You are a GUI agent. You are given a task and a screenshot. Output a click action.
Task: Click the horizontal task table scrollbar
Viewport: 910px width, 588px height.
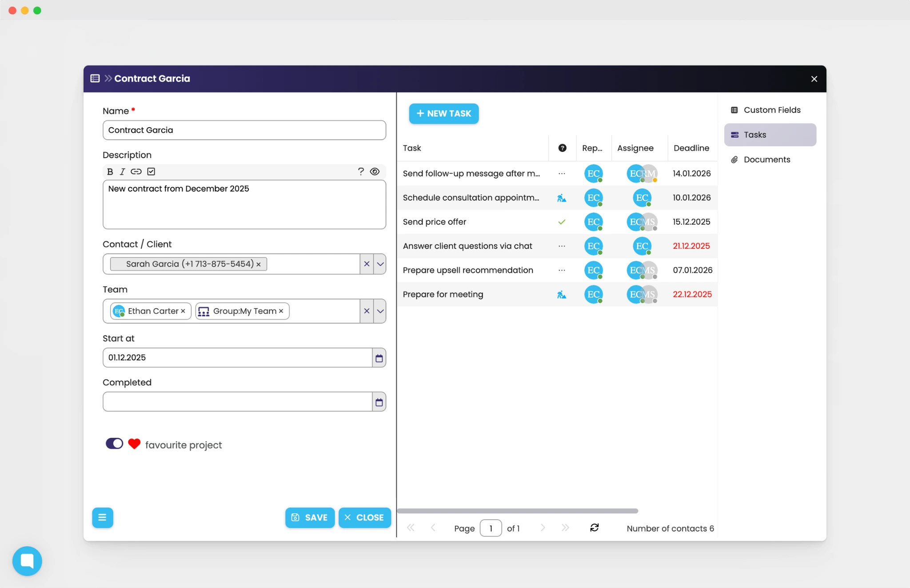(x=517, y=511)
